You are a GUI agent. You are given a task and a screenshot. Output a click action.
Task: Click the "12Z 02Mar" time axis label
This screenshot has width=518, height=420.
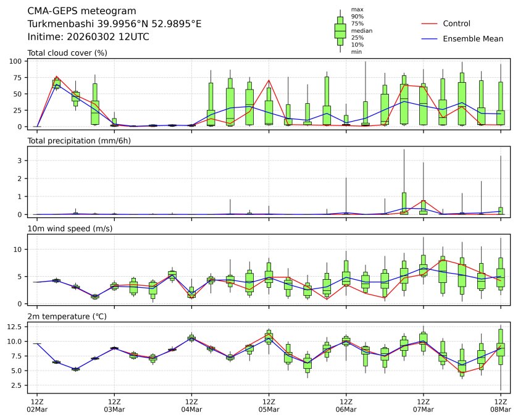click(x=37, y=406)
